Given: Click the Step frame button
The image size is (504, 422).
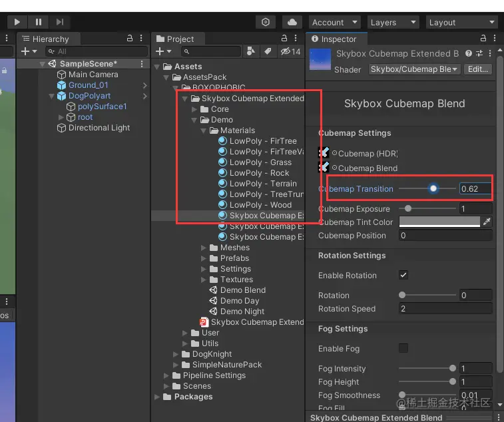Looking at the screenshot, I should (x=59, y=22).
